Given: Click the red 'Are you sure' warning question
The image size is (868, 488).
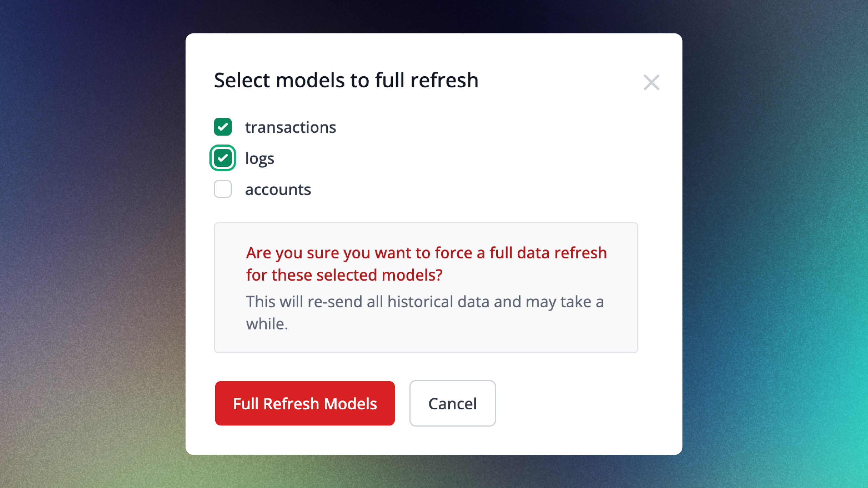Looking at the screenshot, I should [426, 253].
